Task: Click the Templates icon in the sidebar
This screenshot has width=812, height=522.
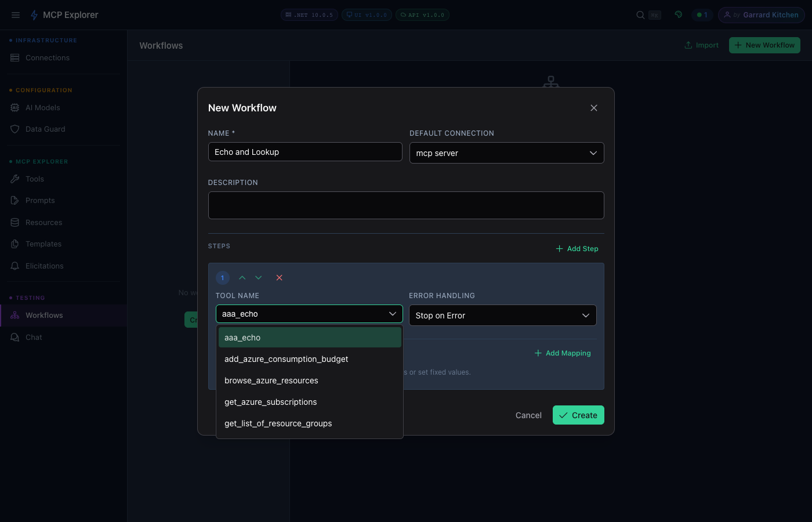Action: pyautogui.click(x=14, y=244)
